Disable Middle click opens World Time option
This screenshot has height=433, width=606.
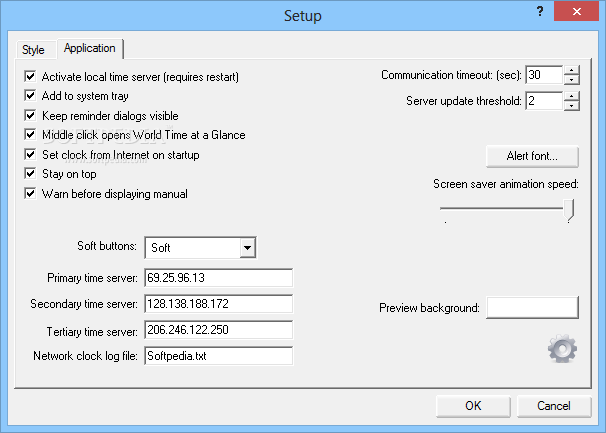(30, 135)
